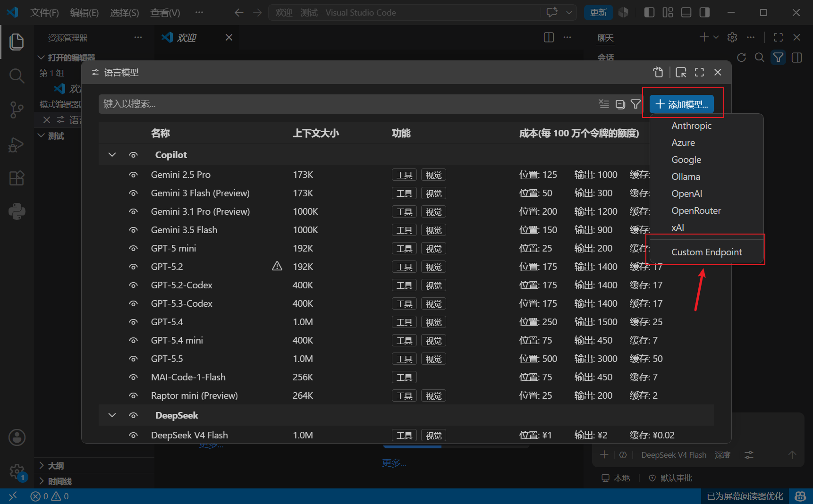Collapse the 测试 folder section

click(41, 136)
